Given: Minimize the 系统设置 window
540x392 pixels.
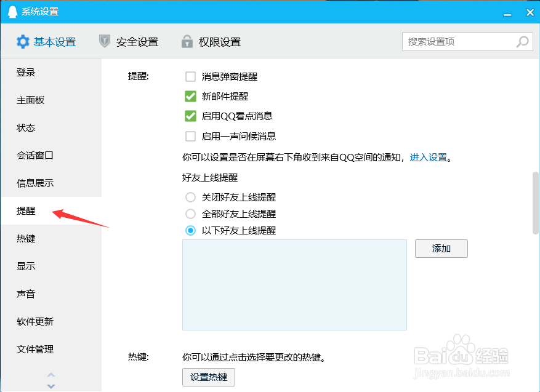Looking at the screenshot, I should [507, 14].
